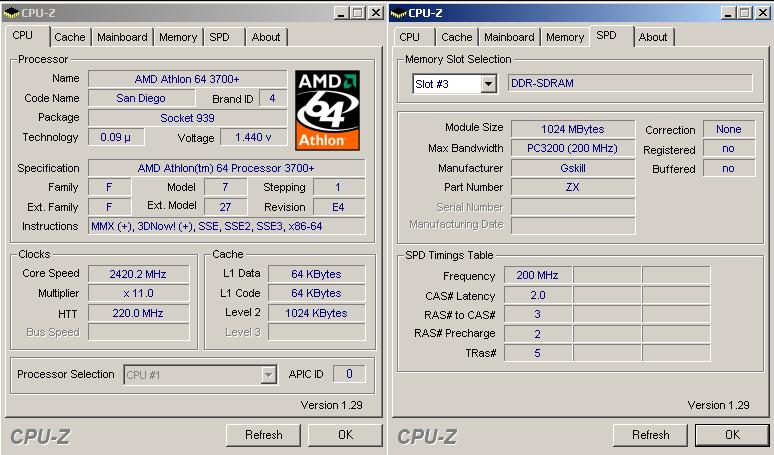The width and height of the screenshot is (774, 455).
Task: Click Multiplier value x 11.0
Action: point(138,293)
